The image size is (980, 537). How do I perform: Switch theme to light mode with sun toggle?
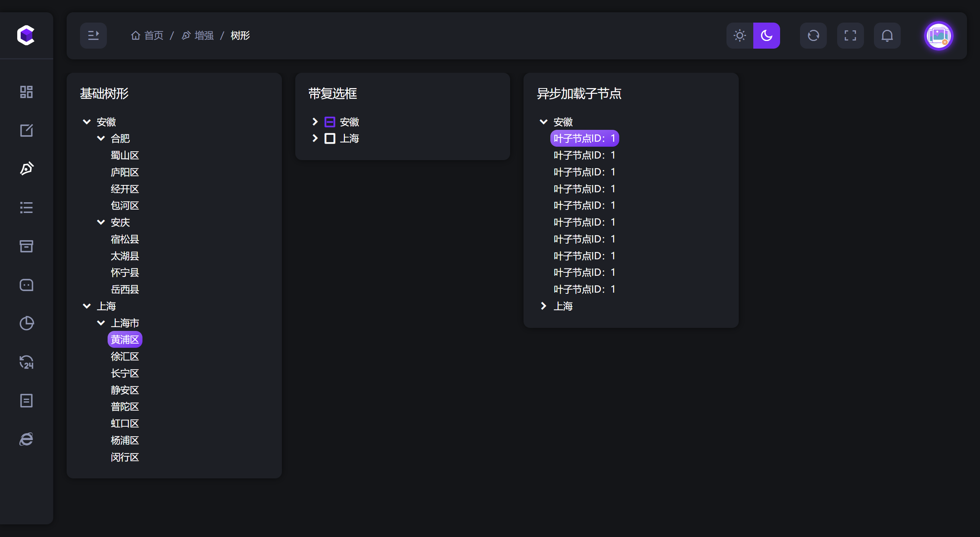(739, 35)
